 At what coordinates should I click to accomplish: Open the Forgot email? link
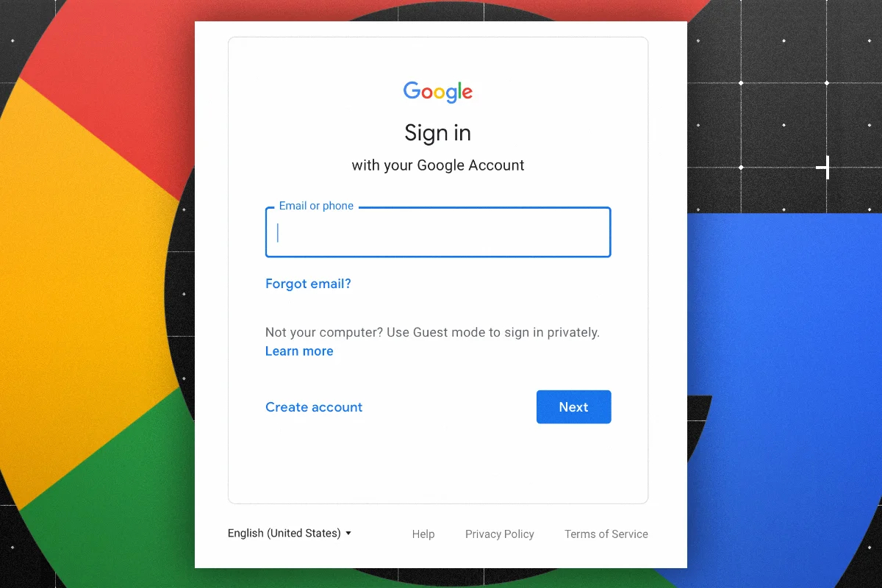tap(308, 284)
